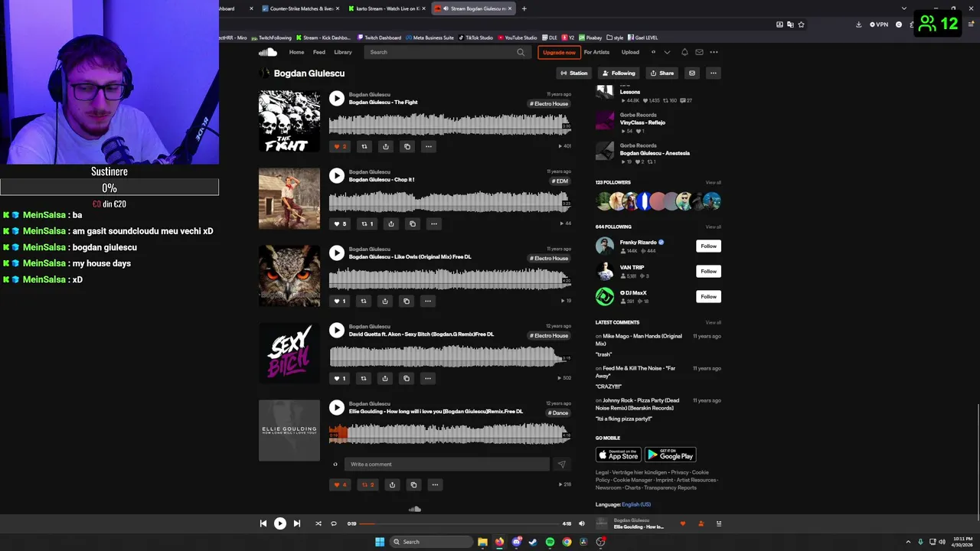Open the next-up queue icon in player
This screenshot has width=980, height=551.
(x=719, y=523)
